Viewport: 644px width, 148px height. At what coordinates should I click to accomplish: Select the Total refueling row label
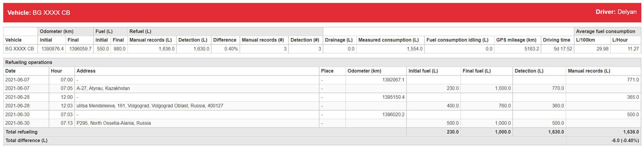[x=21, y=132]
